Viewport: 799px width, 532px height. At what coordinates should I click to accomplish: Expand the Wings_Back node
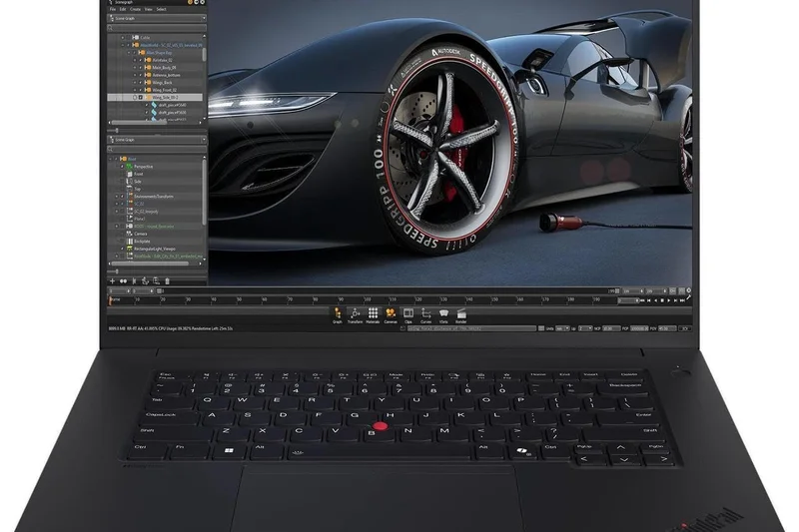(x=135, y=83)
